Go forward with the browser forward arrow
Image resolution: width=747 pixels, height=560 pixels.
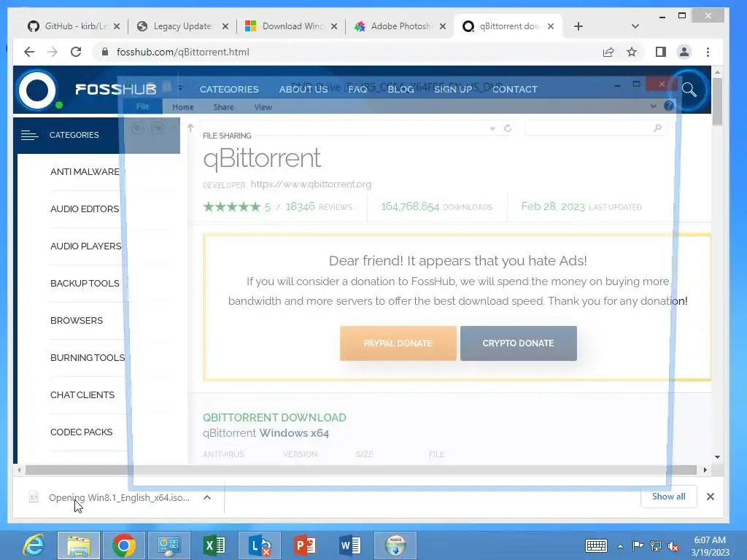(x=53, y=52)
